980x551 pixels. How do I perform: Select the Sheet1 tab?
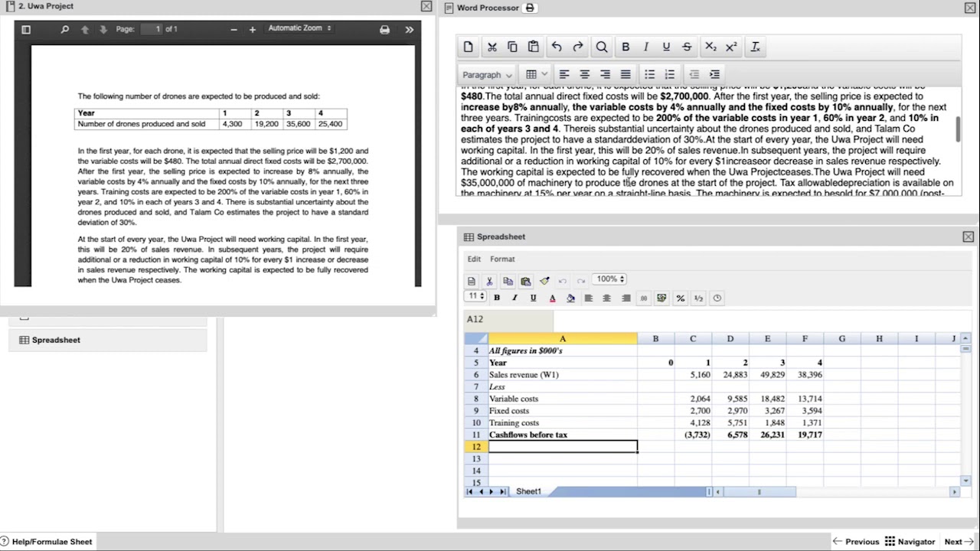(x=528, y=491)
